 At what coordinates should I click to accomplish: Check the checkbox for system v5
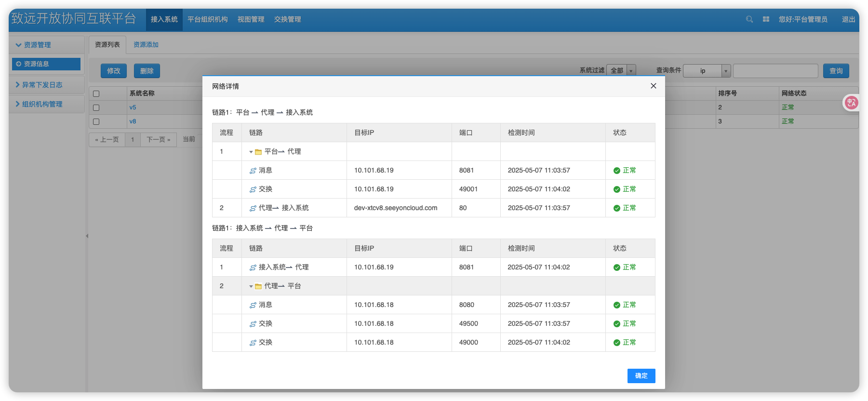96,107
